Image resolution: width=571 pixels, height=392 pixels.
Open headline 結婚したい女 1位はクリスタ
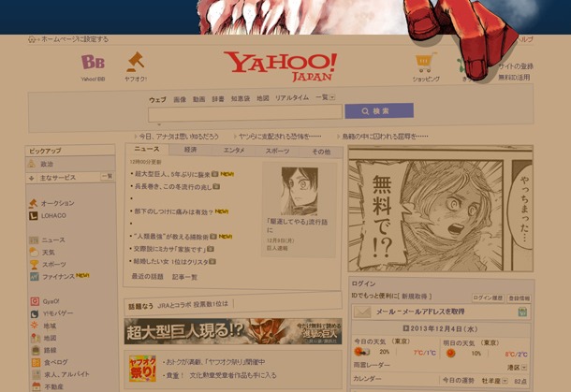click(x=171, y=262)
